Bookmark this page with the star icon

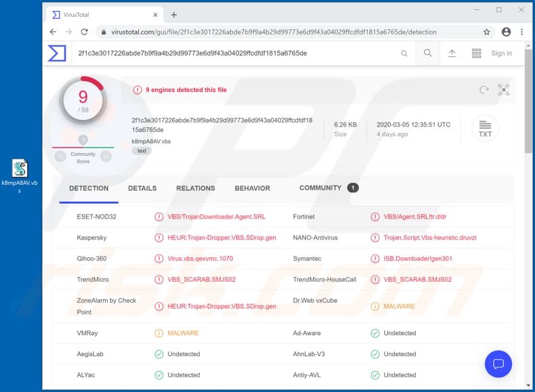[486, 32]
